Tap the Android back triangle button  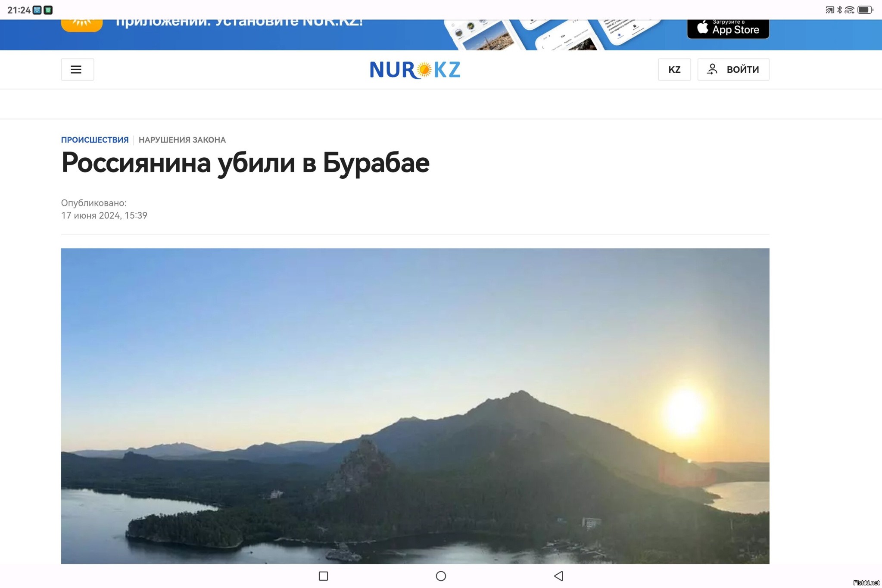point(558,576)
